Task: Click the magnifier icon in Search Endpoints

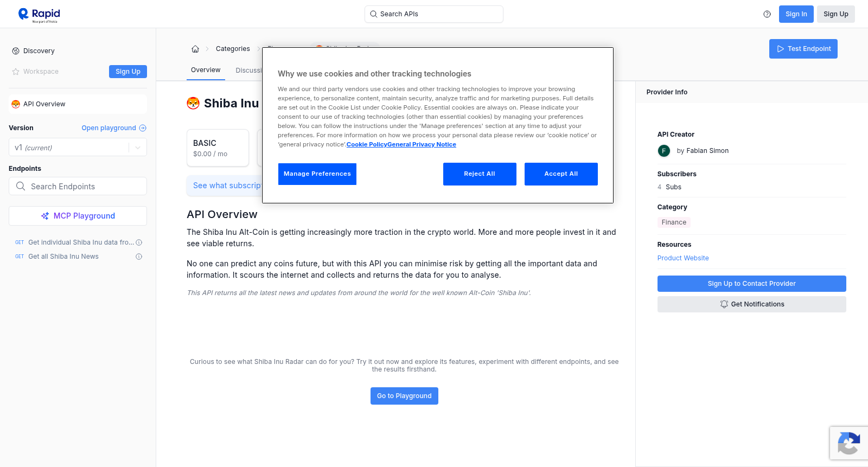Action: (21, 186)
